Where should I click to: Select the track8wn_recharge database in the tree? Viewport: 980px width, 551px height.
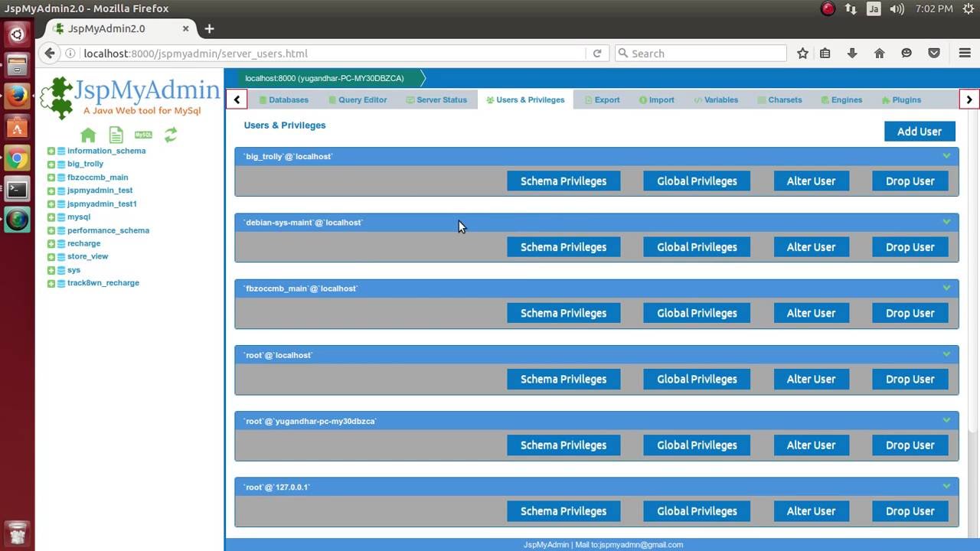(x=103, y=283)
